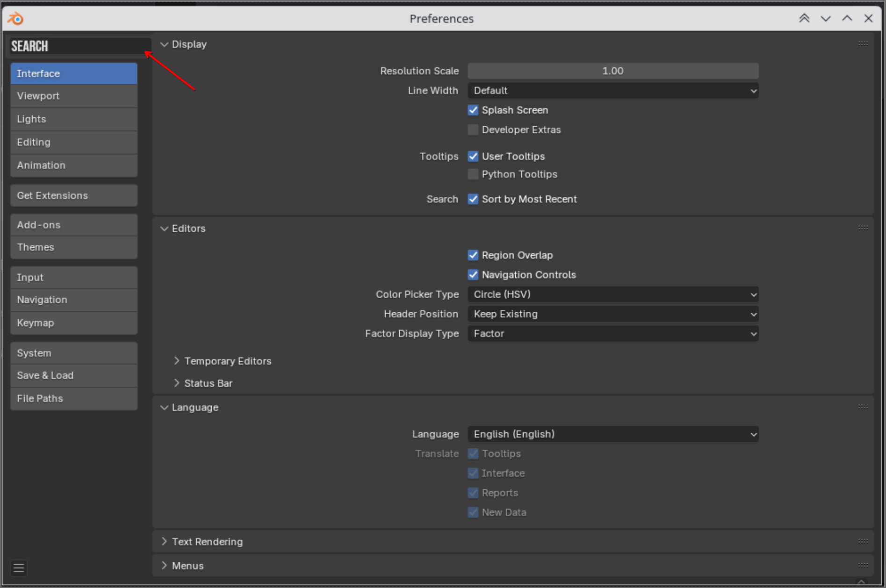This screenshot has width=886, height=588.
Task: Toggle the Splash Screen checkbox
Action: click(x=473, y=110)
